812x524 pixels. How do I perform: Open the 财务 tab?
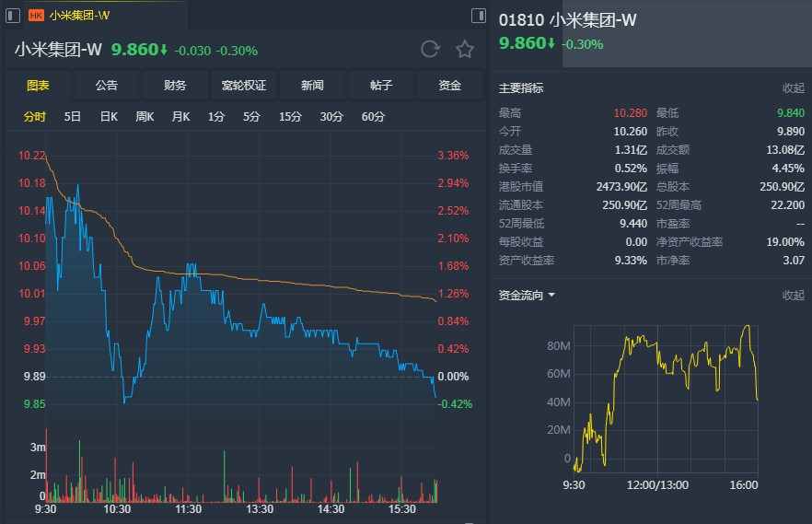(x=175, y=86)
